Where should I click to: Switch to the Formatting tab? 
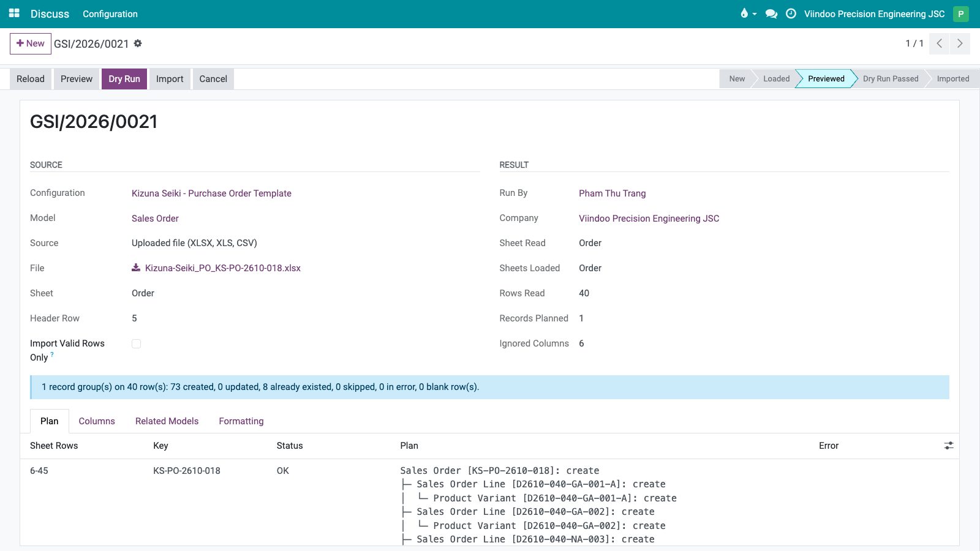241,421
